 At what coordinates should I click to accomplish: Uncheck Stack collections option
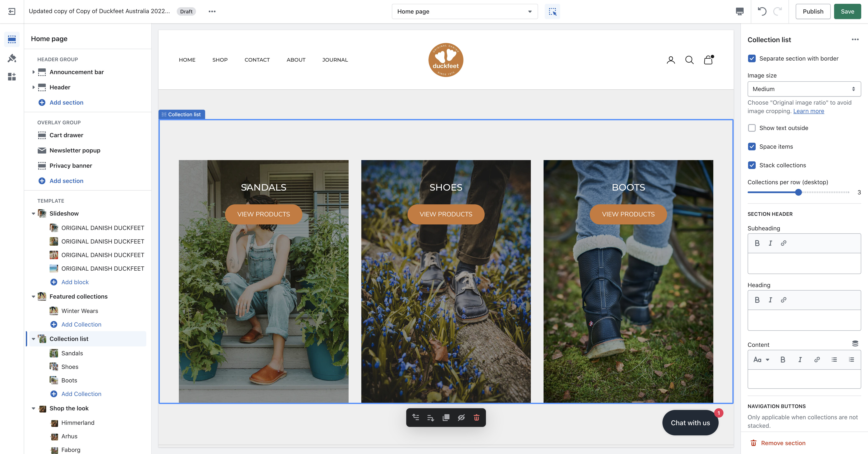coord(752,165)
